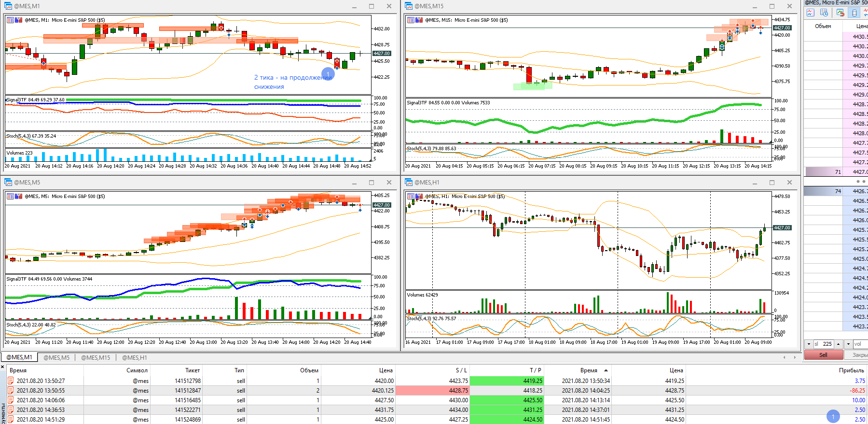
Task: Toggle tick chart icon in order book toolbar
Action: (x=811, y=13)
